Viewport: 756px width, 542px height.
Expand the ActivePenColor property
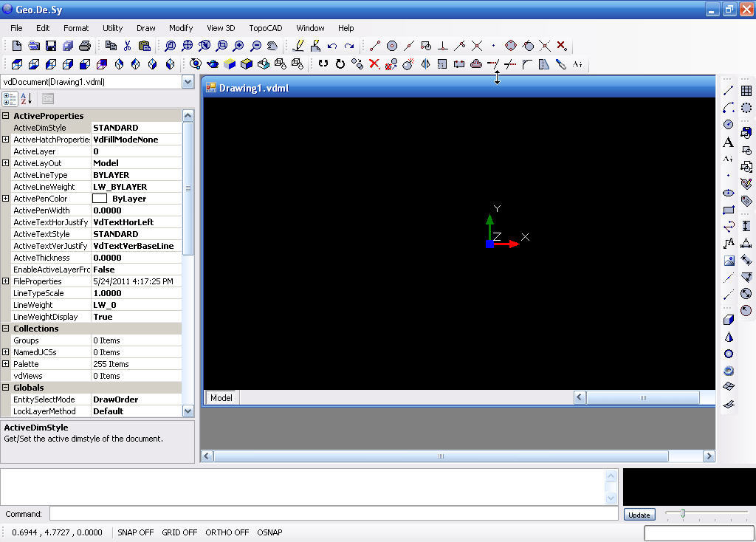tap(5, 198)
